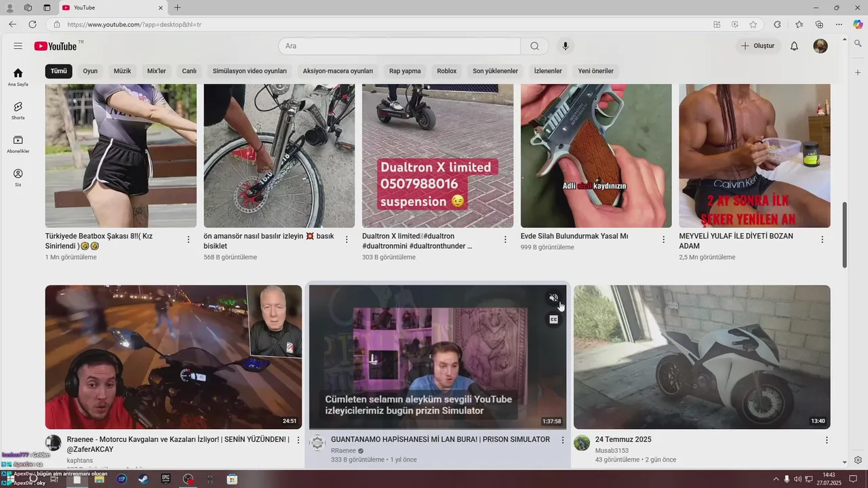The image size is (868, 488).
Task: Launch Steam from the taskbar
Action: pyautogui.click(x=143, y=479)
